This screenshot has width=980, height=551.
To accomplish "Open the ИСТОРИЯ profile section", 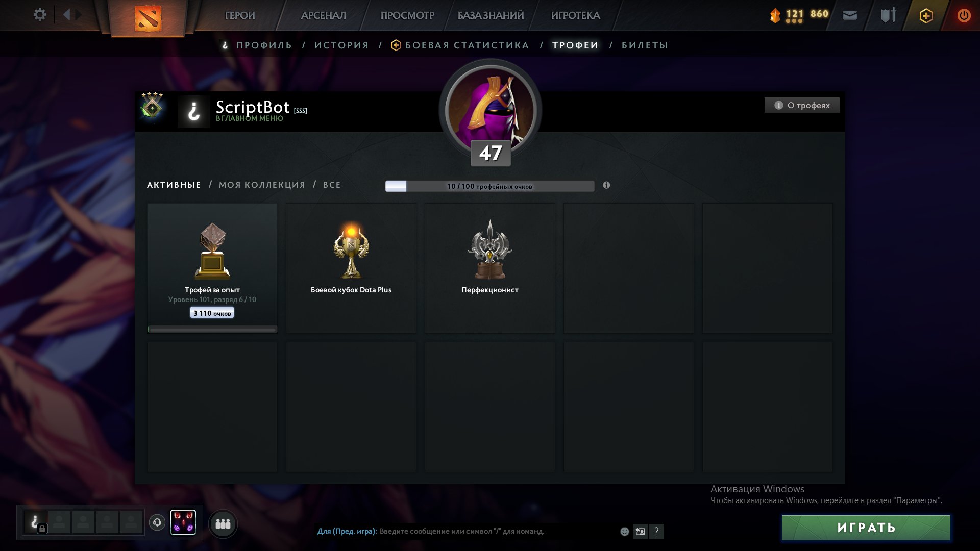I will 341,45.
